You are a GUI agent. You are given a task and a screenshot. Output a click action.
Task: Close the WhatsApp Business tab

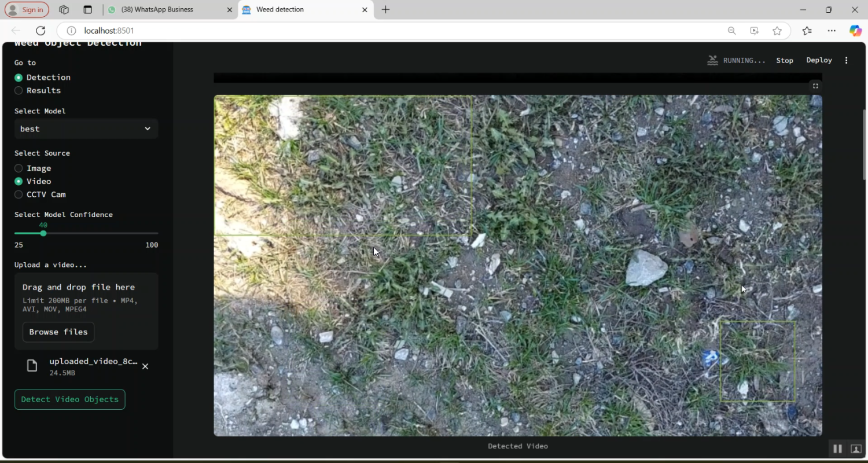coord(229,10)
